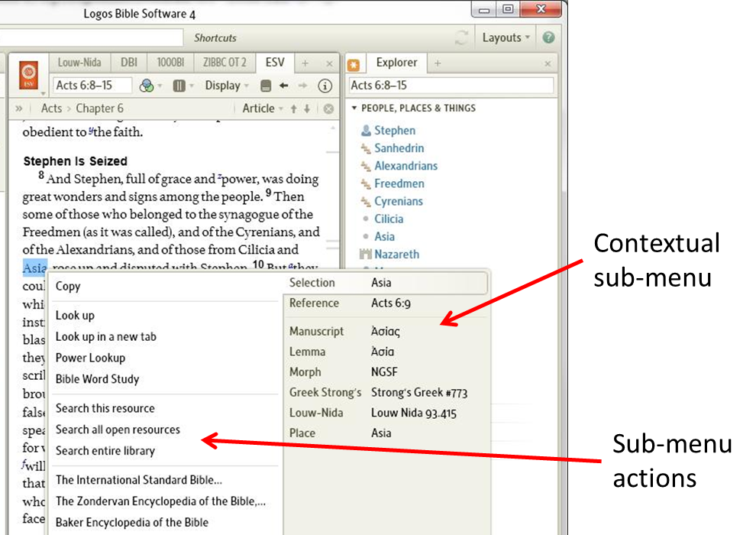Go back with the left arrow

pyautogui.click(x=283, y=86)
